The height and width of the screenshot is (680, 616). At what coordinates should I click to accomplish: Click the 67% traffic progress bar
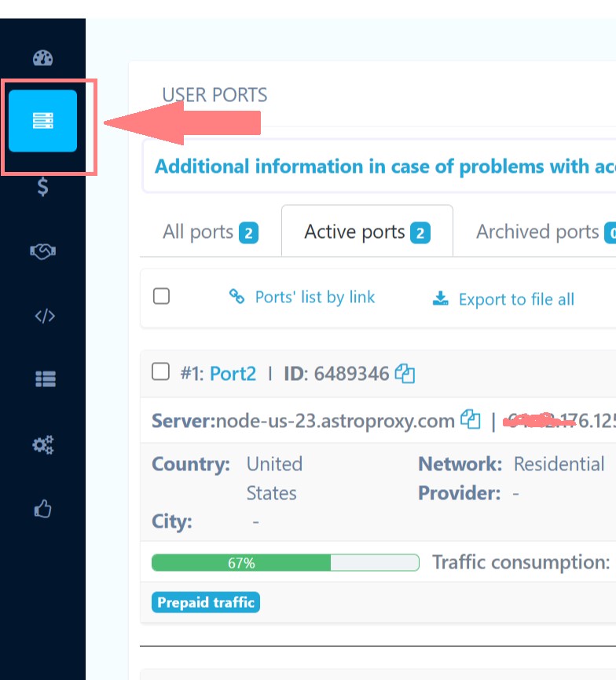tap(286, 562)
